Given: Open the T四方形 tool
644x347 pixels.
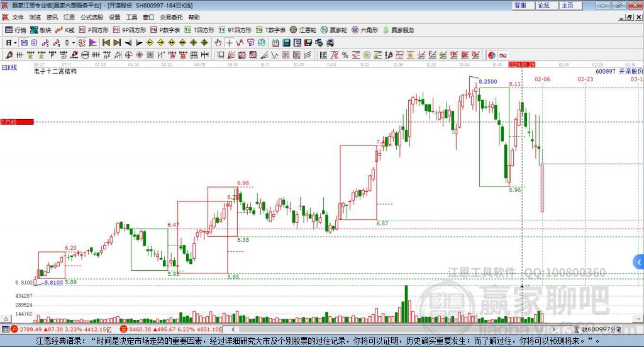Looking at the screenshot, I should [199, 30].
